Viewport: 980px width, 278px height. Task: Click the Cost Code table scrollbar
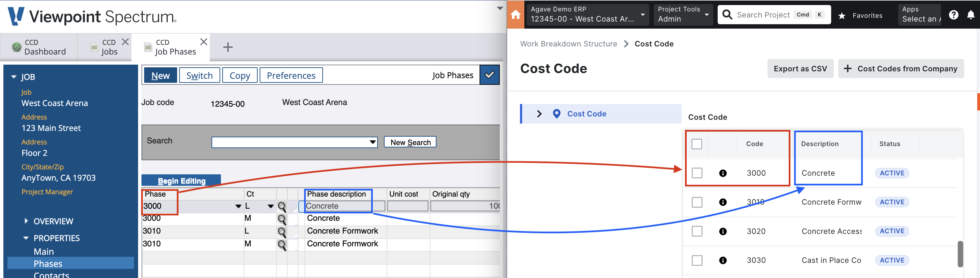(x=960, y=254)
